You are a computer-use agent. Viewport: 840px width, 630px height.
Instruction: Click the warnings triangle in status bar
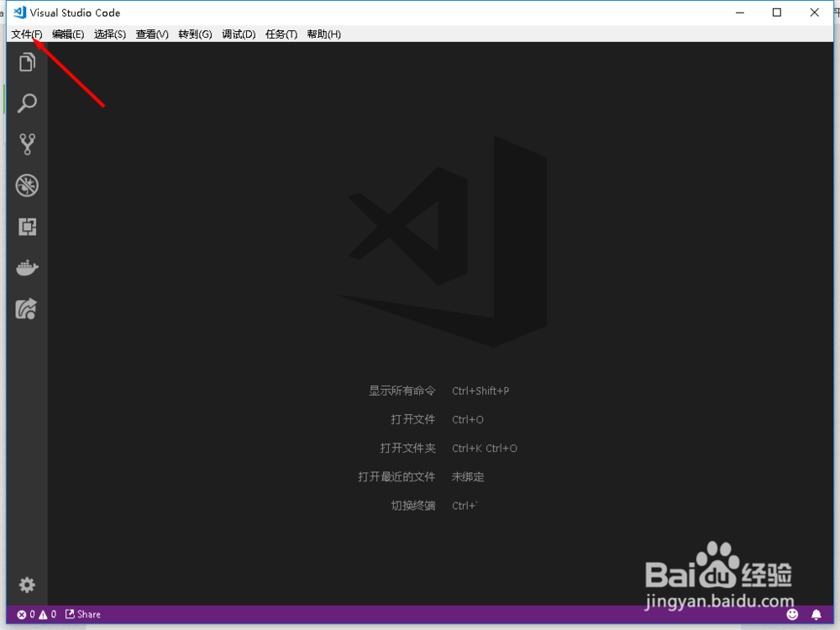pos(43,615)
